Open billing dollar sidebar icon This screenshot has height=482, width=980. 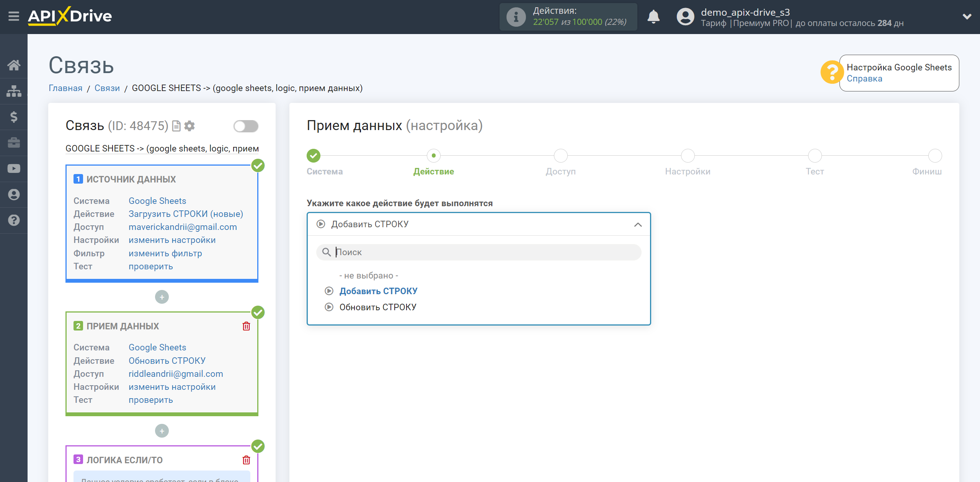pyautogui.click(x=14, y=117)
